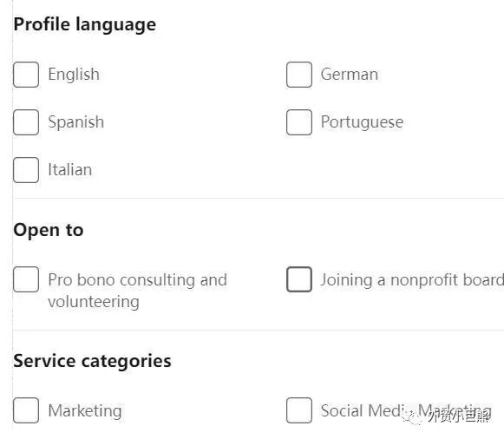The width and height of the screenshot is (504, 439).
Task: Click the German label text
Action: pos(350,75)
